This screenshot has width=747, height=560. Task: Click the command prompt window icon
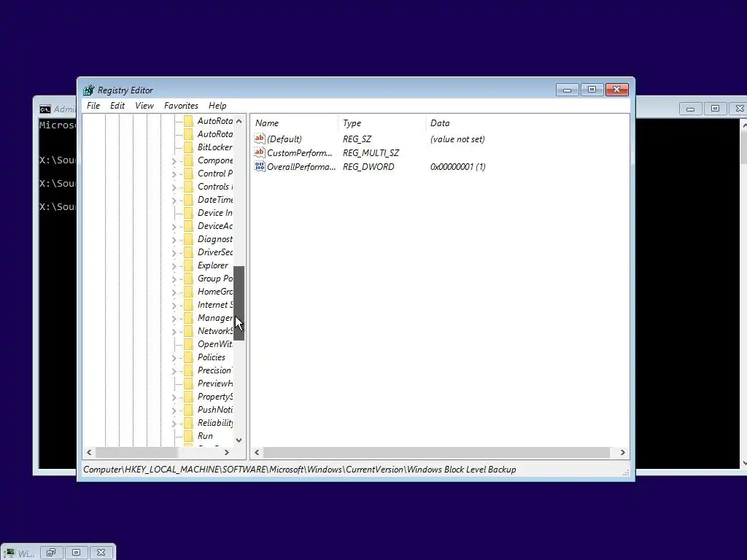44,109
